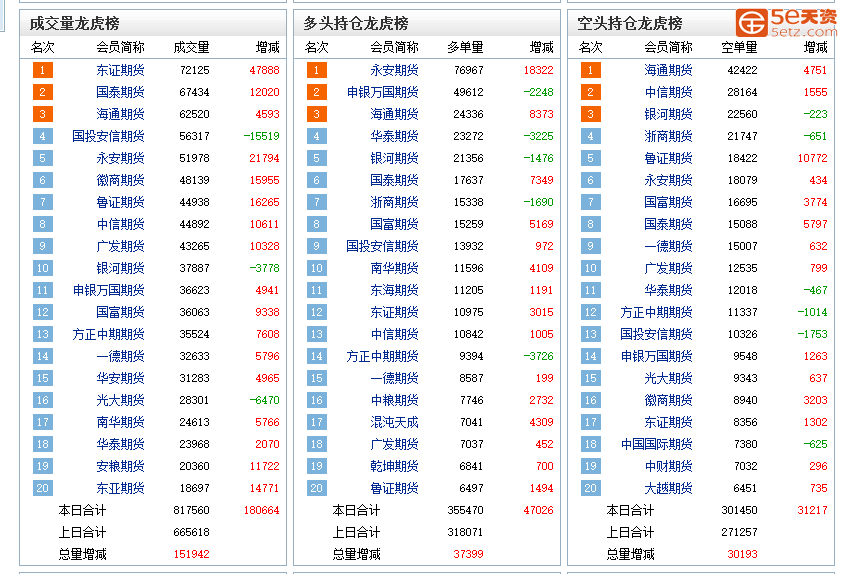Screen dimensions: 843x574
Task: Click 华安期货 member link
Action: tap(120, 378)
